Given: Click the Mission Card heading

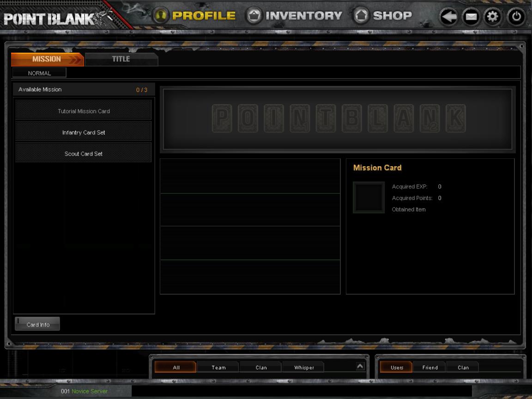Looking at the screenshot, I should pos(377,168).
